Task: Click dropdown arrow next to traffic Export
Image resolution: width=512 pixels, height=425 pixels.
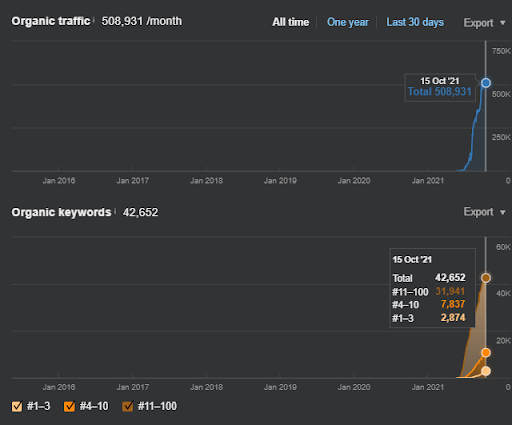Action: 503,23
